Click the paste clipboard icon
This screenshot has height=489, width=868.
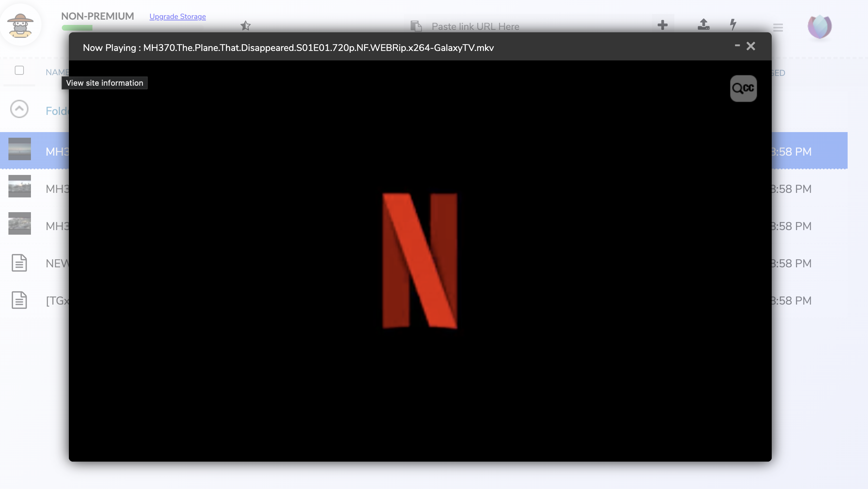click(416, 26)
